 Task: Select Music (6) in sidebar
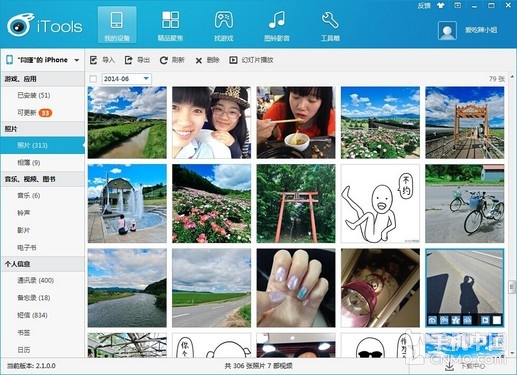coord(43,196)
